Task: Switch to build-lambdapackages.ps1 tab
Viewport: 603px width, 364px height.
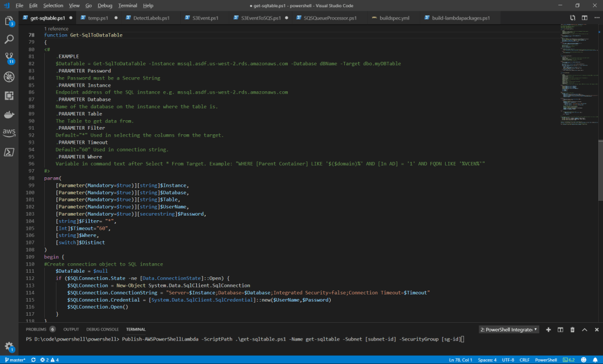Action: point(461,18)
